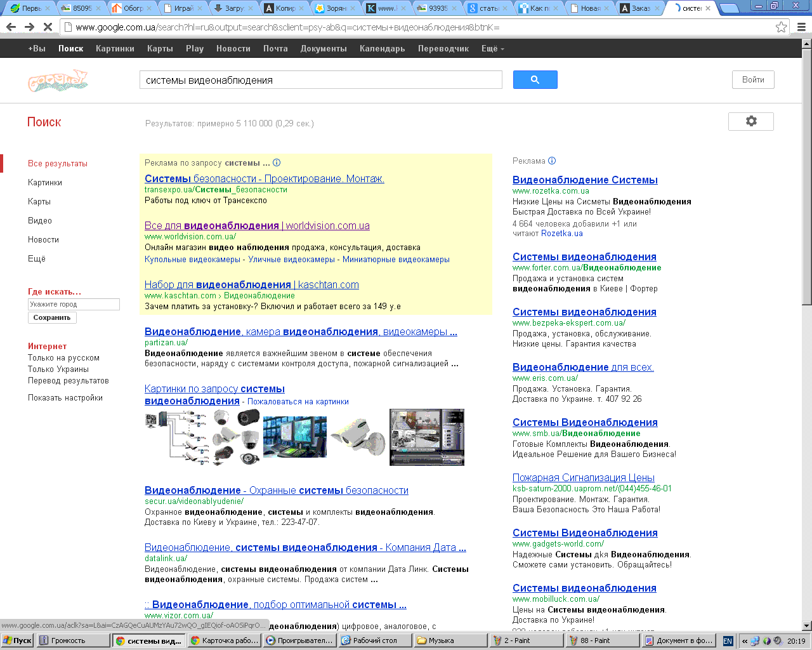Click the info icon beside right-column 'Реклама'
Screen dimensions: 812x650
[x=552, y=161]
